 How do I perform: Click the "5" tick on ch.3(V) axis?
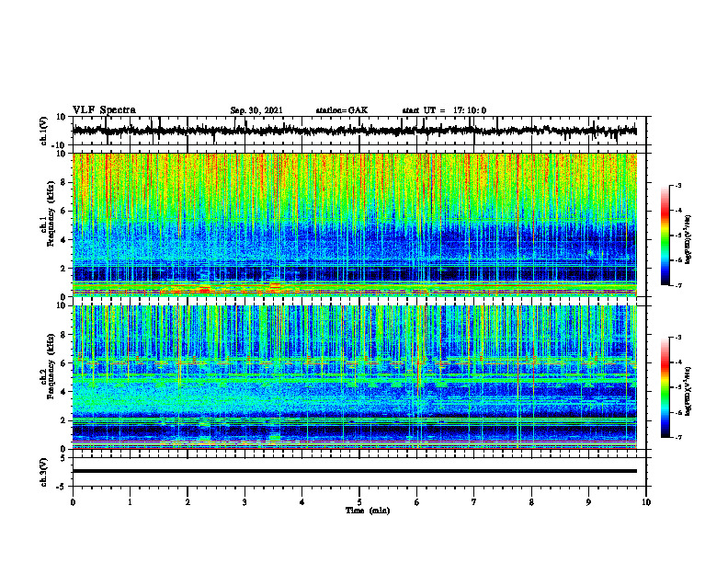click(64, 457)
